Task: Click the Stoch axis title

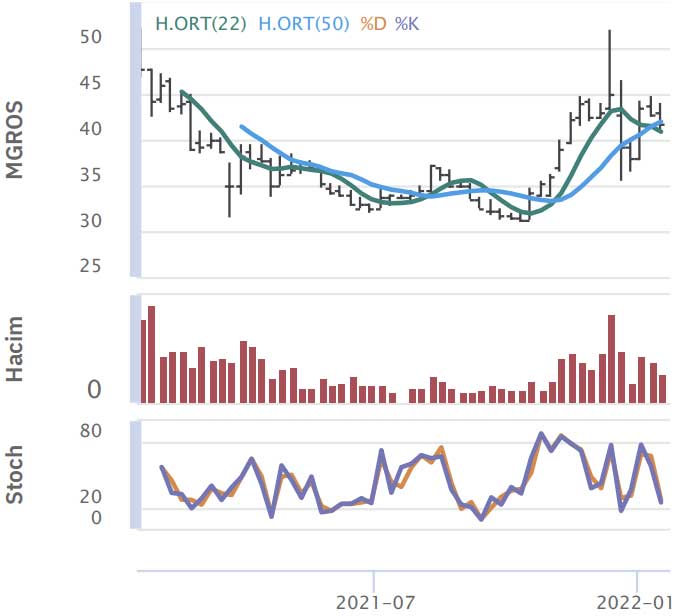Action: 14,474
